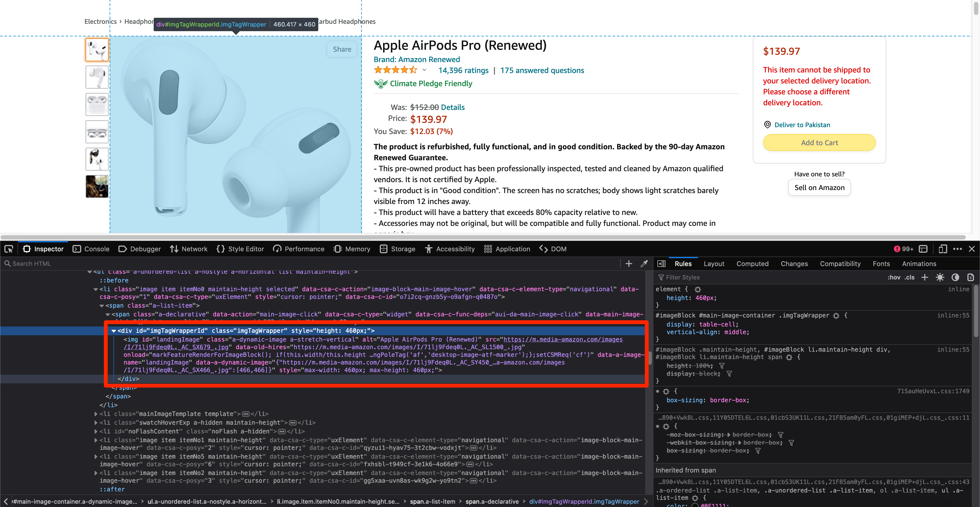980x507 pixels.
Task: Click the Share button on the image
Action: pos(342,49)
